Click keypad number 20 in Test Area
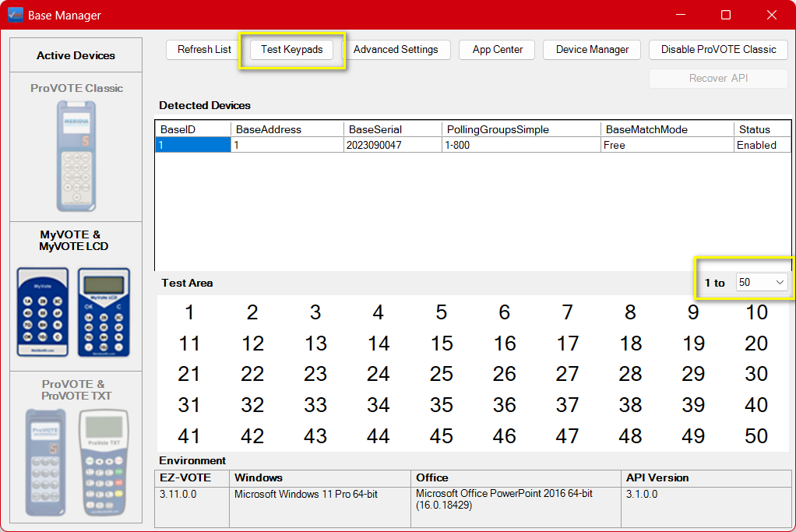Image resolution: width=796 pixels, height=532 pixels. pyautogui.click(x=756, y=344)
